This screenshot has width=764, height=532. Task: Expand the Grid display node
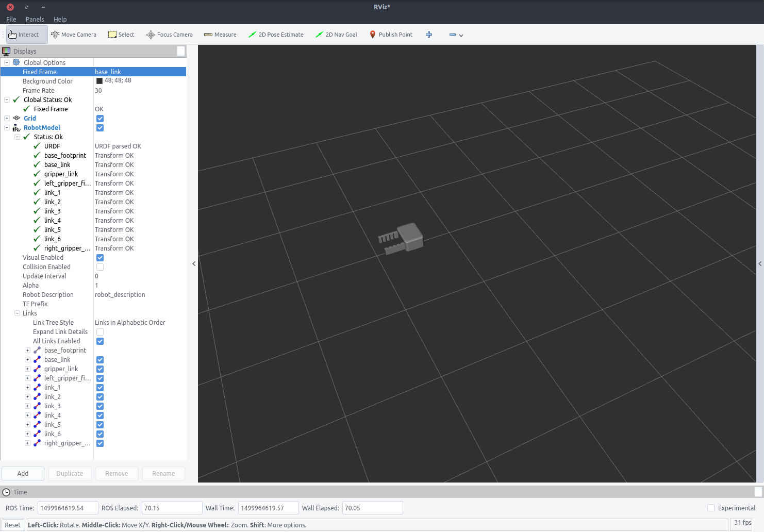pos(7,118)
